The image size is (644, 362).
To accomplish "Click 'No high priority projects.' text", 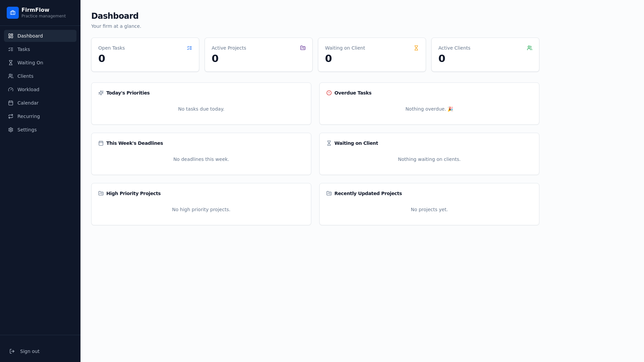I will click(x=201, y=209).
